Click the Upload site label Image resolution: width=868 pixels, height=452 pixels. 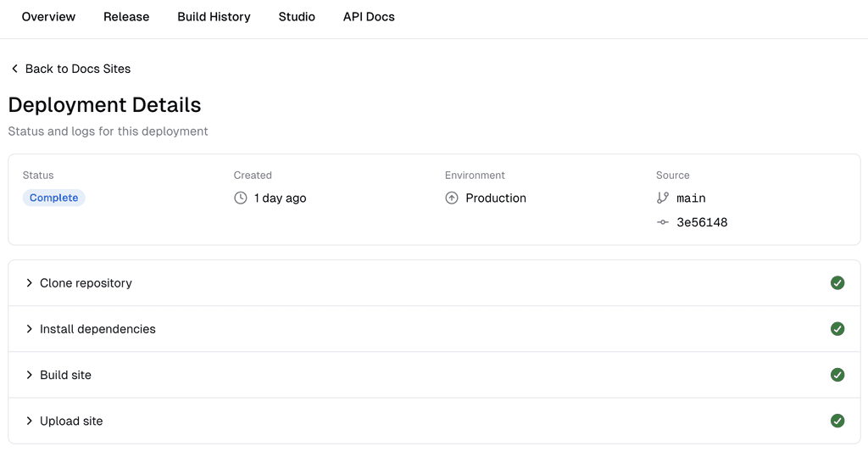click(71, 421)
